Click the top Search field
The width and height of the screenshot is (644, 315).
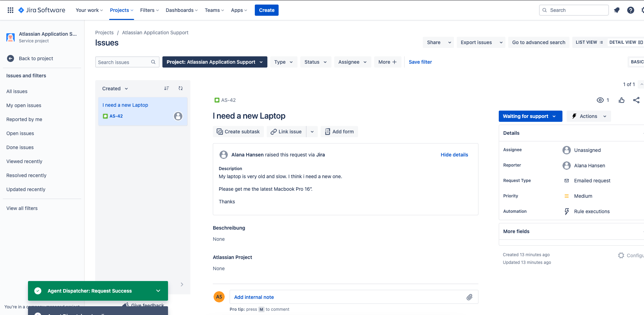point(574,10)
